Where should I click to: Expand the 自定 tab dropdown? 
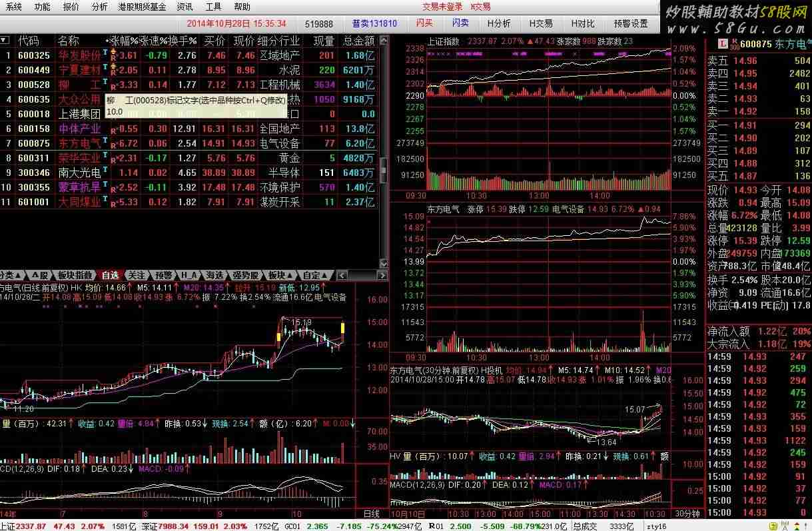[x=315, y=275]
